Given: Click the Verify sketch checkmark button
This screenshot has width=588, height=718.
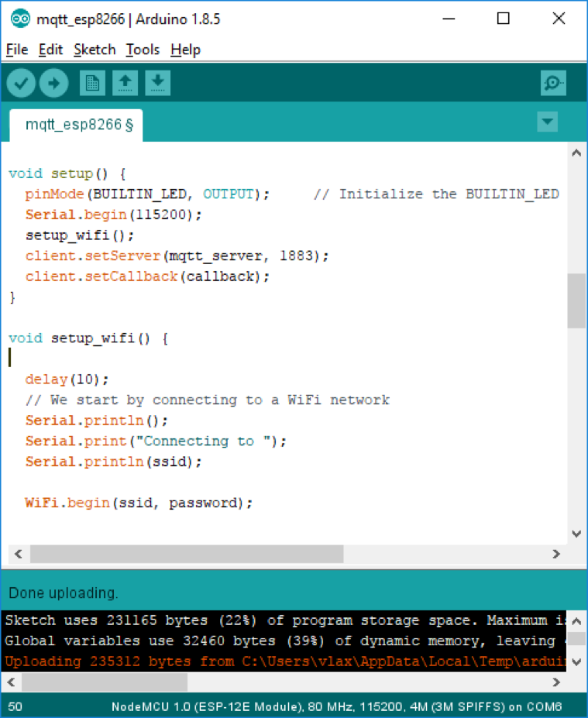Looking at the screenshot, I should coord(21,83).
